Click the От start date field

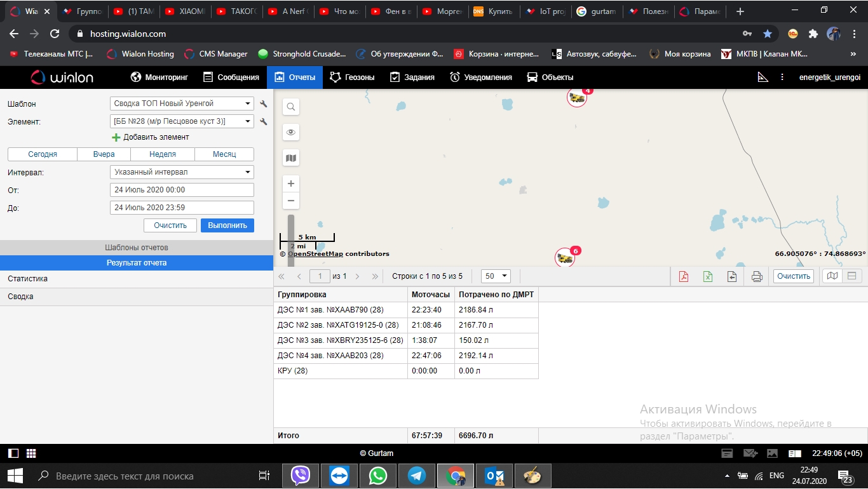coord(182,190)
